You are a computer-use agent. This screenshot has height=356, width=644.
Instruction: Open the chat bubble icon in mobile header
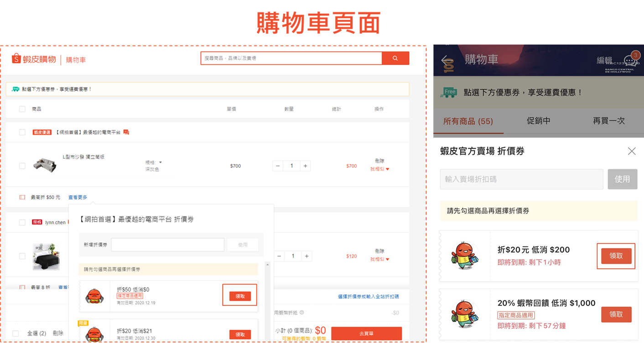click(631, 61)
